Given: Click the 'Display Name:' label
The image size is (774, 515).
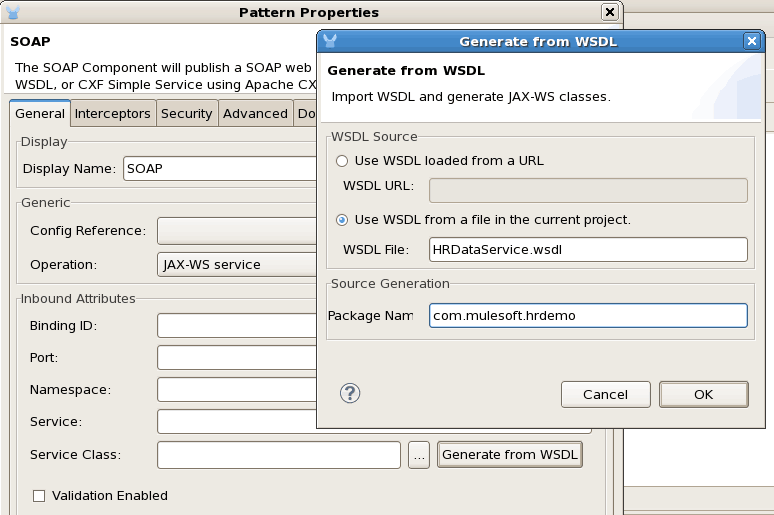Looking at the screenshot, I should [x=69, y=169].
